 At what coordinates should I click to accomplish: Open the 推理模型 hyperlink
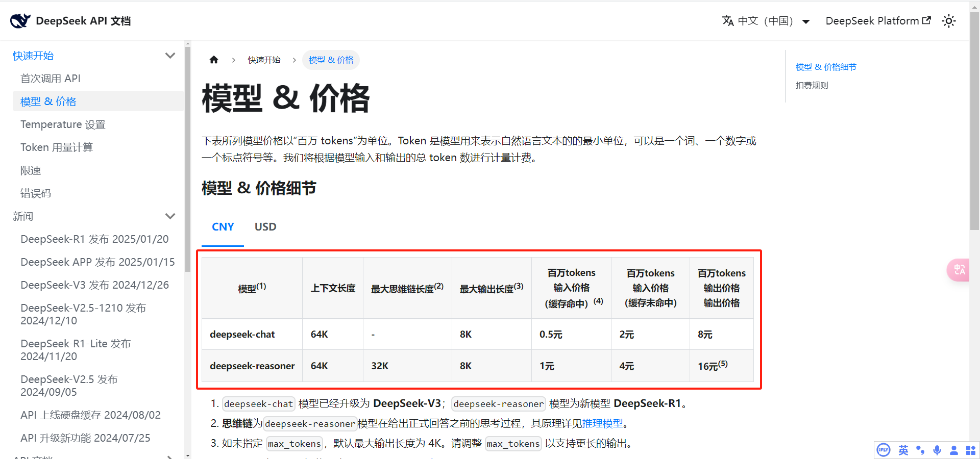pyautogui.click(x=603, y=423)
